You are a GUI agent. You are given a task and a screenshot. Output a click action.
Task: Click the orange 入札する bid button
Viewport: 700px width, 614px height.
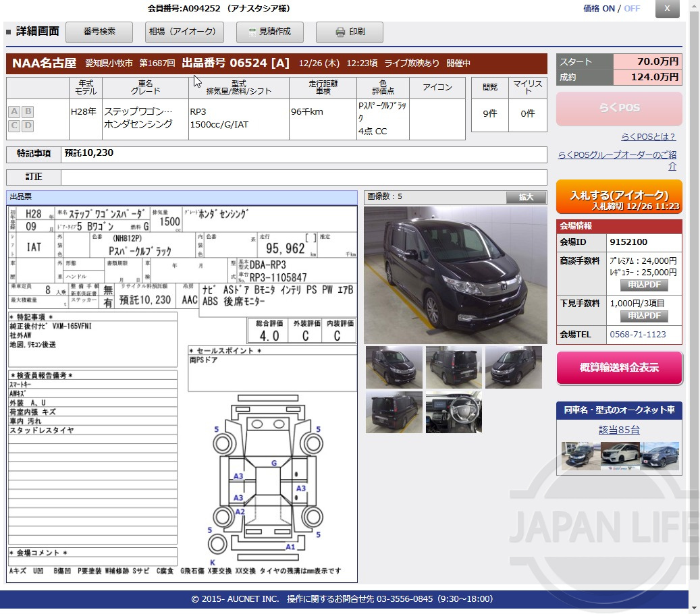618,198
